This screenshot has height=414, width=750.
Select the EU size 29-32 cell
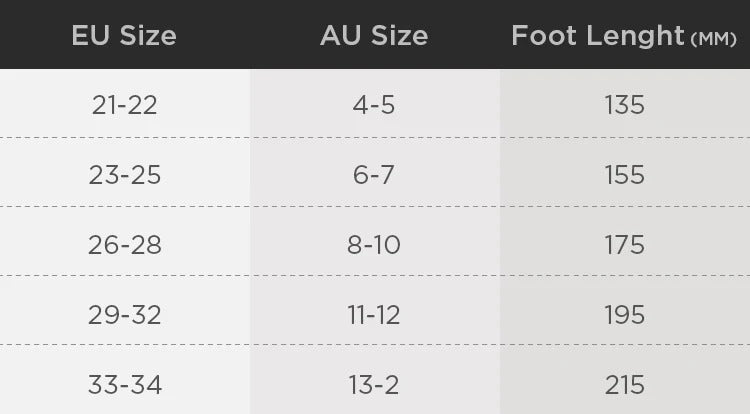(x=124, y=315)
